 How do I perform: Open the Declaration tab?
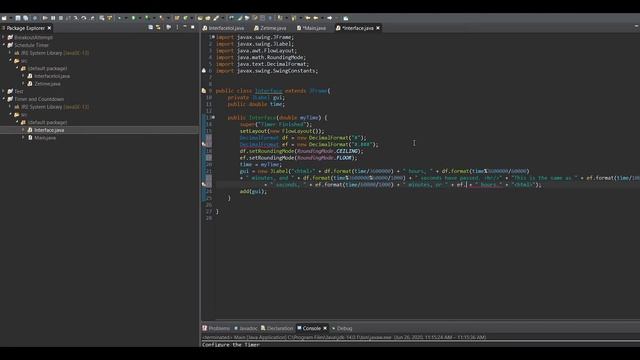(277, 328)
